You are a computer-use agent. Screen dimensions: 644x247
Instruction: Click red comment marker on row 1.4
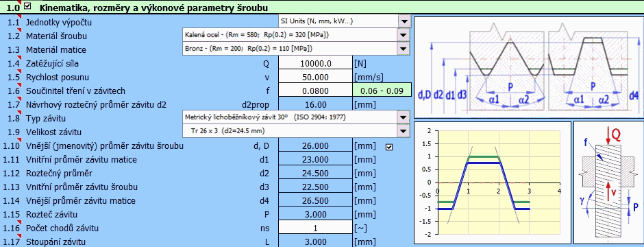pos(19,58)
